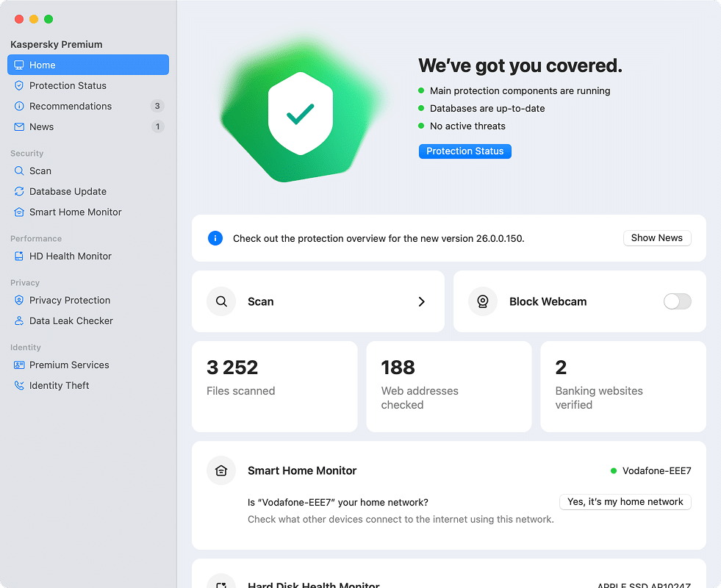The width and height of the screenshot is (721, 588).
Task: Click 'Databases are up-to-date' status line
Action: [487, 109]
